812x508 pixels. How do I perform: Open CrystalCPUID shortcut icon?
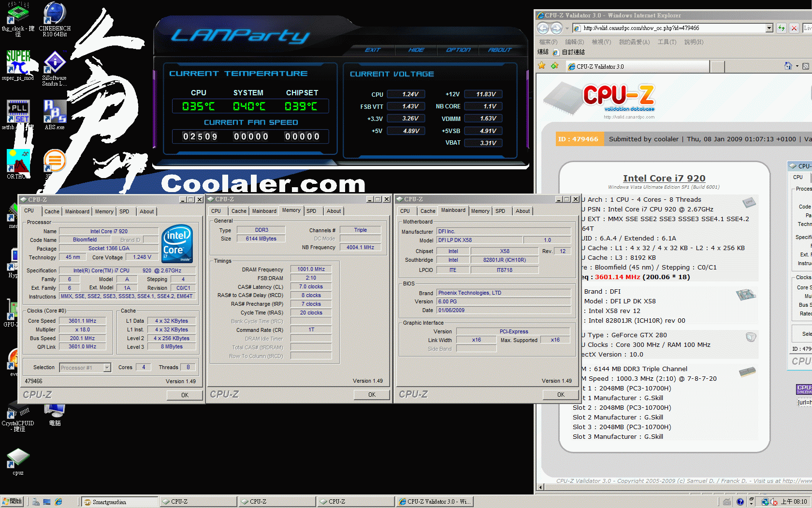[x=18, y=418]
